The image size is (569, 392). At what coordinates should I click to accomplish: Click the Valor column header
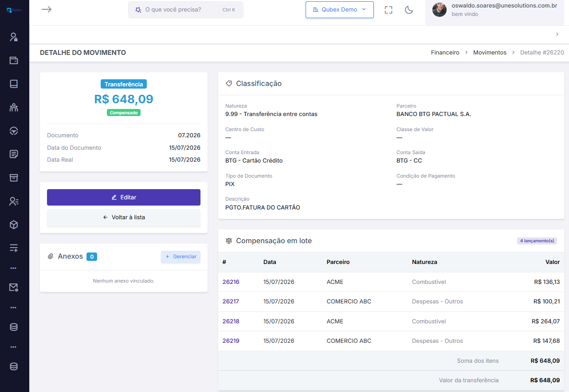click(x=553, y=262)
